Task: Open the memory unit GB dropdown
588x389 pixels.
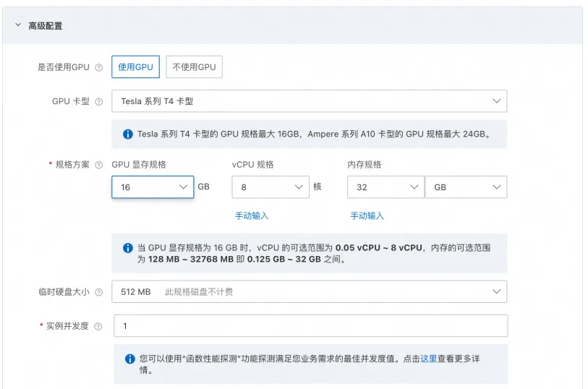Action: click(x=466, y=187)
